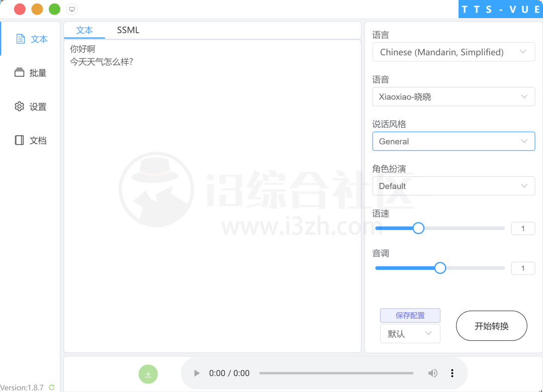This screenshot has height=392, width=543.
Task: Open the 设置 settings gear section
Action: pos(31,107)
